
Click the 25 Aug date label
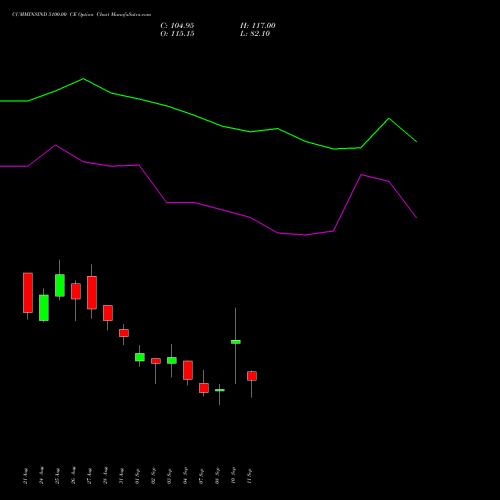coord(58,476)
